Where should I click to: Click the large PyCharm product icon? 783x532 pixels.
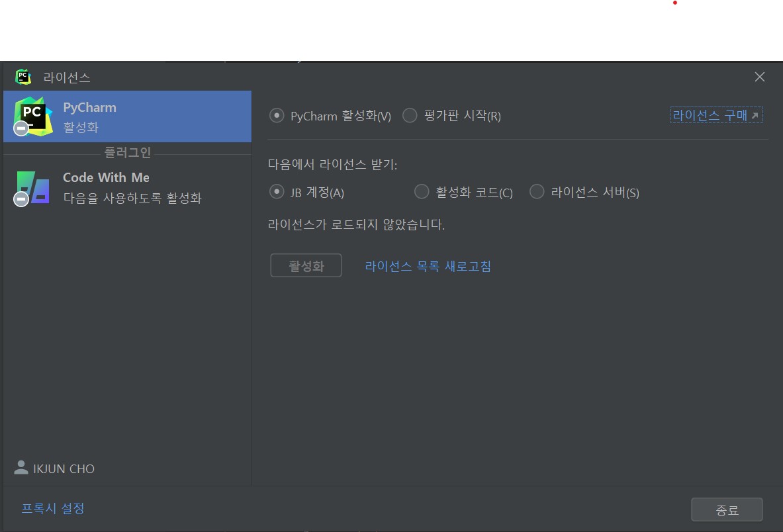[x=33, y=116]
